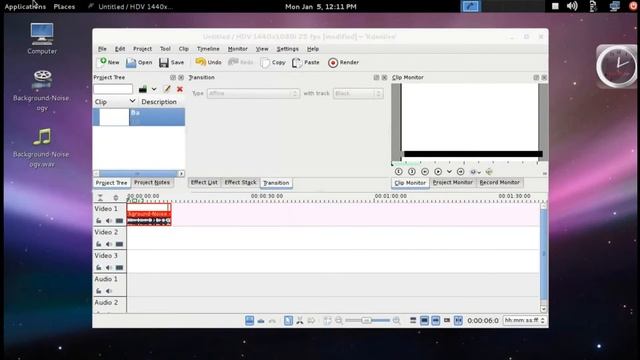The image size is (640, 360).
Task: Click the Description column header
Action: [161, 102]
